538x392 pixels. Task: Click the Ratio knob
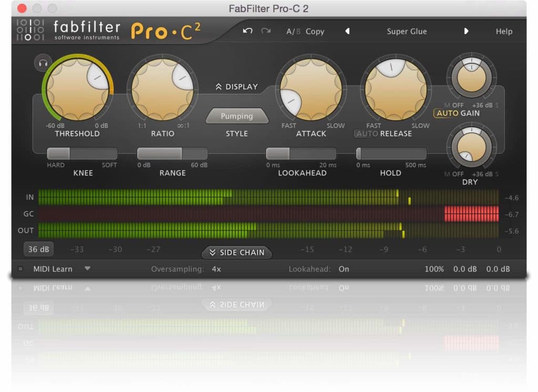pos(162,89)
